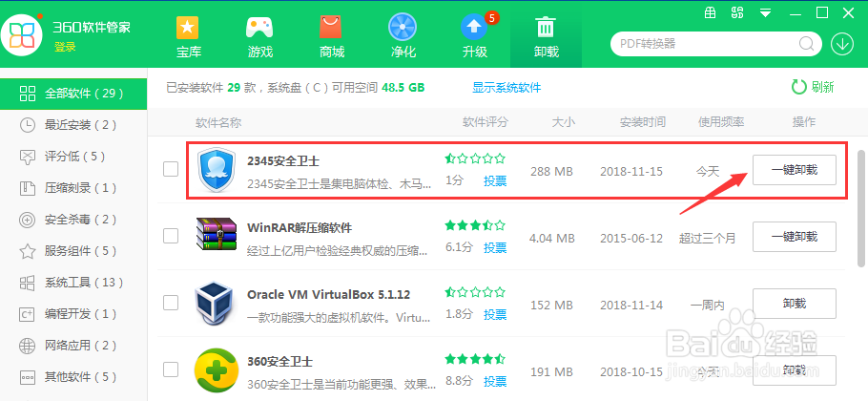Screen dimensions: 868x401
Task: Click the 刷新 refresh button
Action: coord(812,87)
